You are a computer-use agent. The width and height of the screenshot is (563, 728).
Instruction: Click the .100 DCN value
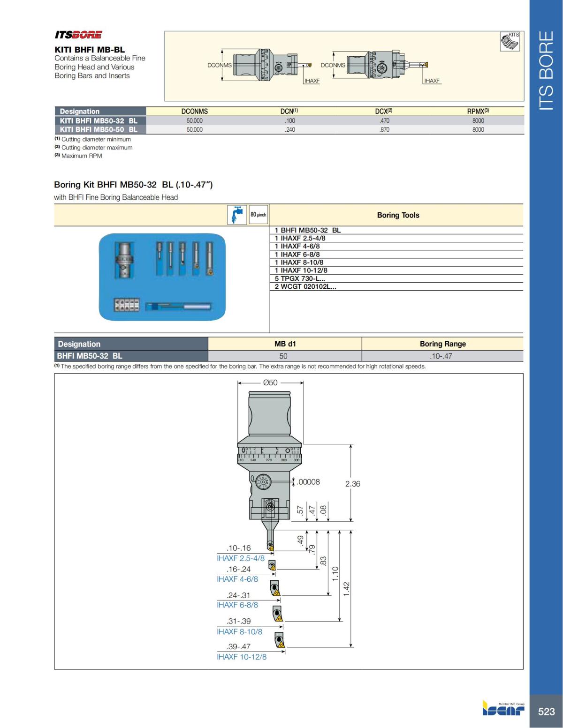pos(290,120)
